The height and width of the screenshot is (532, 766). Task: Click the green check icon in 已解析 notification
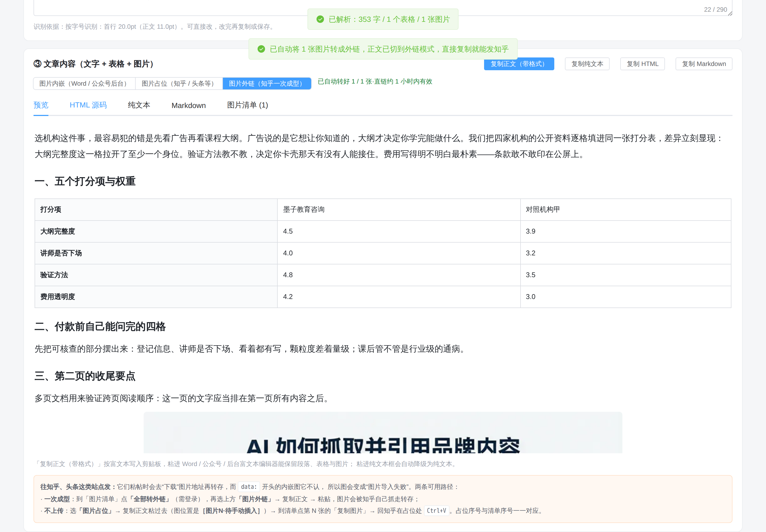coord(320,19)
